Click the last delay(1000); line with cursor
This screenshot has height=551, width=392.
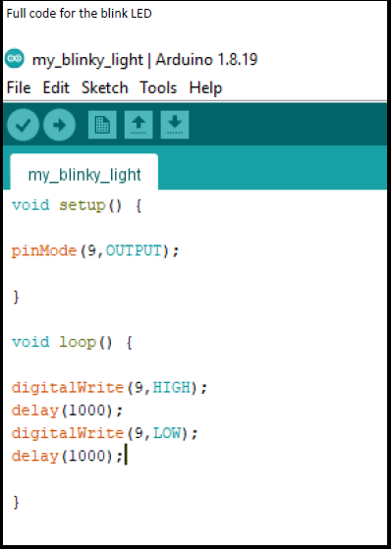click(x=67, y=456)
